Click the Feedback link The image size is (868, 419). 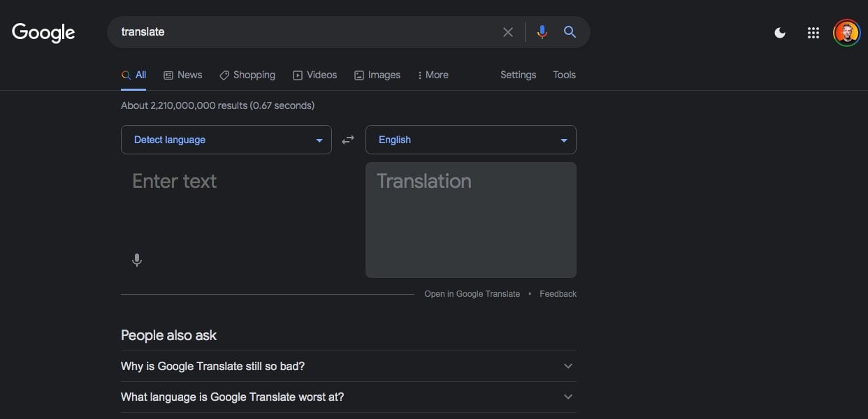point(558,294)
